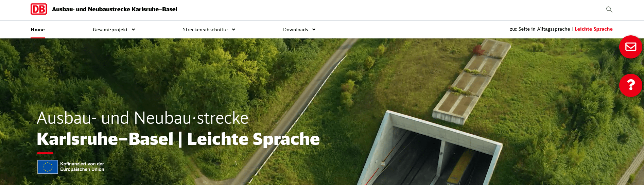Image resolution: width=644 pixels, height=185 pixels.
Task: Open the Downloads menu label
Action: tap(296, 30)
